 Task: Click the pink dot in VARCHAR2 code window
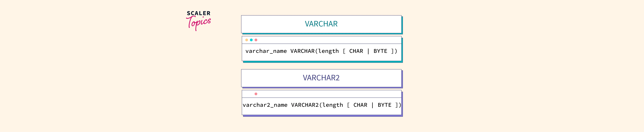[256, 94]
